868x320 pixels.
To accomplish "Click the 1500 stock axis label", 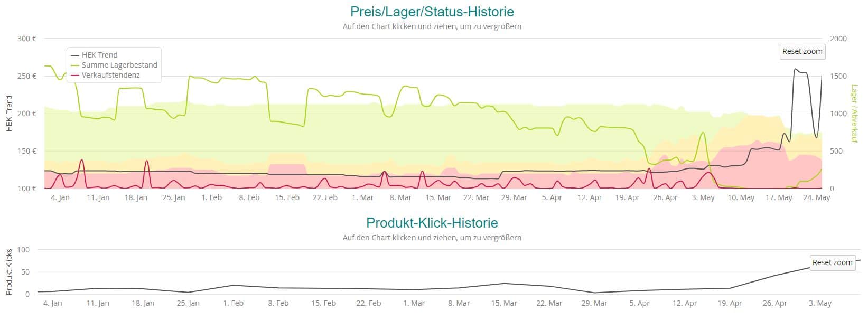I will click(x=838, y=76).
